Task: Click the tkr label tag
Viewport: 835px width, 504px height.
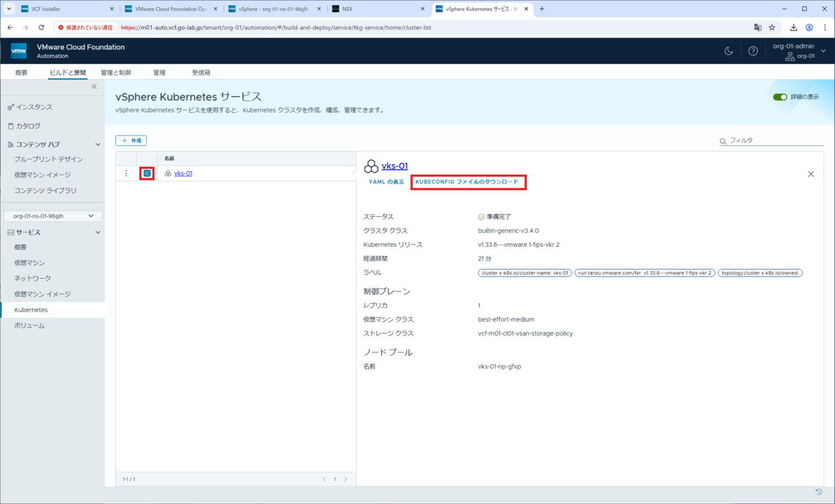Action: tap(645, 273)
